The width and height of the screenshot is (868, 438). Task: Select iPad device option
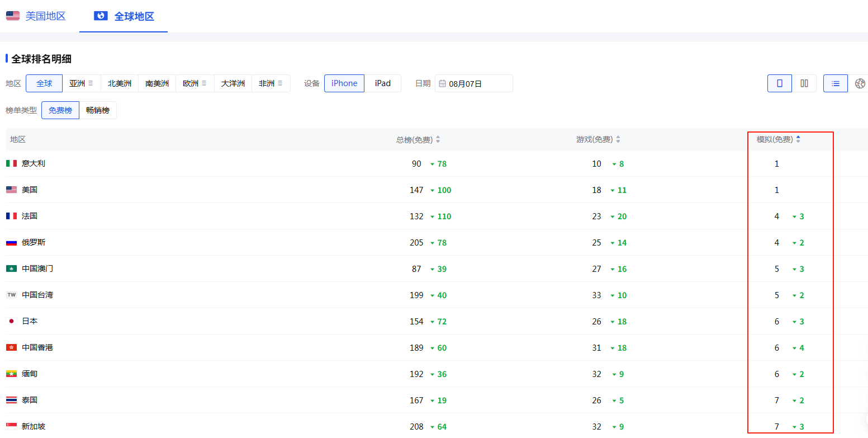click(x=383, y=83)
